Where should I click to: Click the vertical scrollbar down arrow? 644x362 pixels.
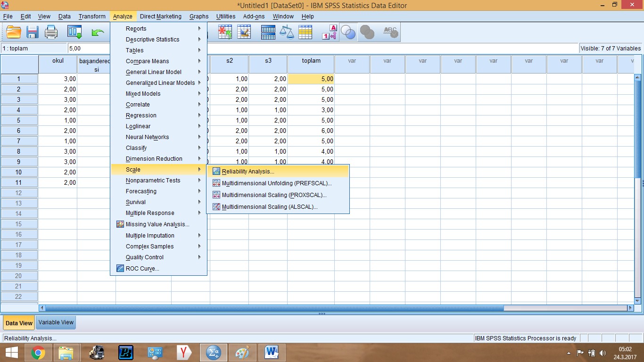pyautogui.click(x=637, y=300)
